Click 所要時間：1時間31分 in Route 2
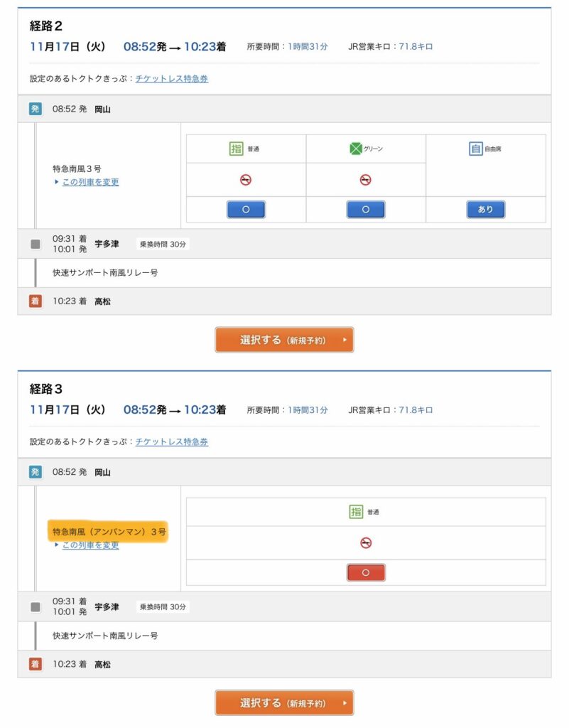Viewport: 569px width, 728px height. [x=287, y=46]
